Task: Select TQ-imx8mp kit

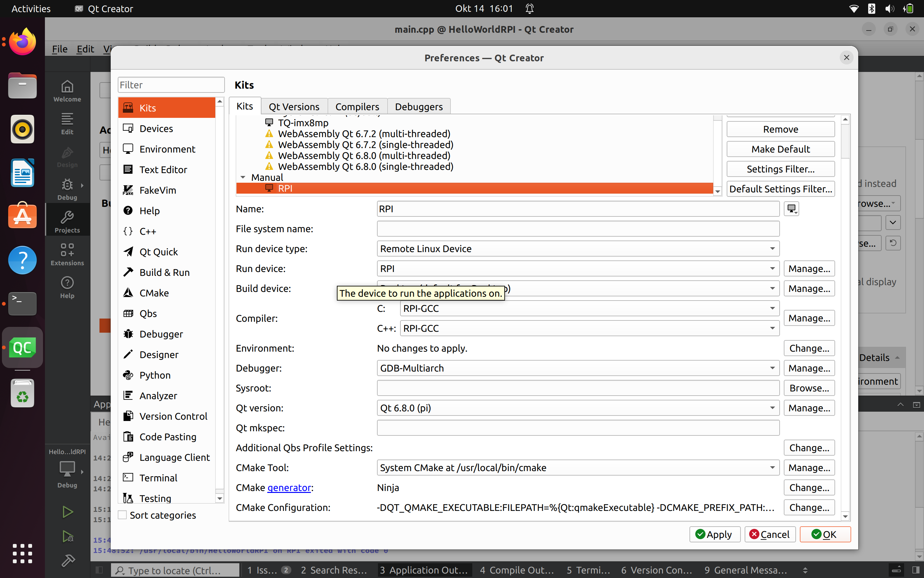Action: [474, 123]
